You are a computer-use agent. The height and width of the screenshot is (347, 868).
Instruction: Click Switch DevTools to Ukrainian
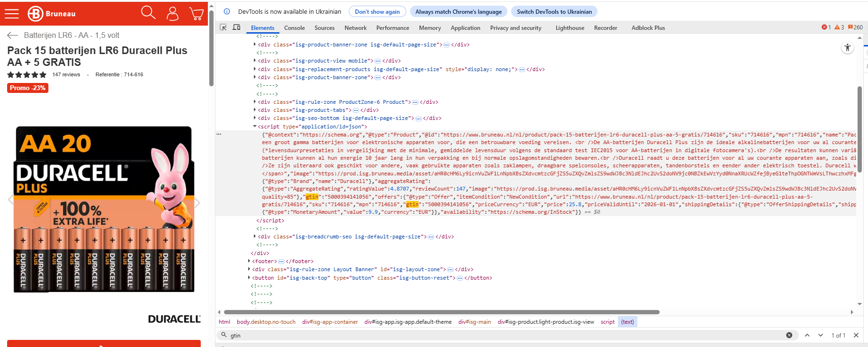[554, 11]
